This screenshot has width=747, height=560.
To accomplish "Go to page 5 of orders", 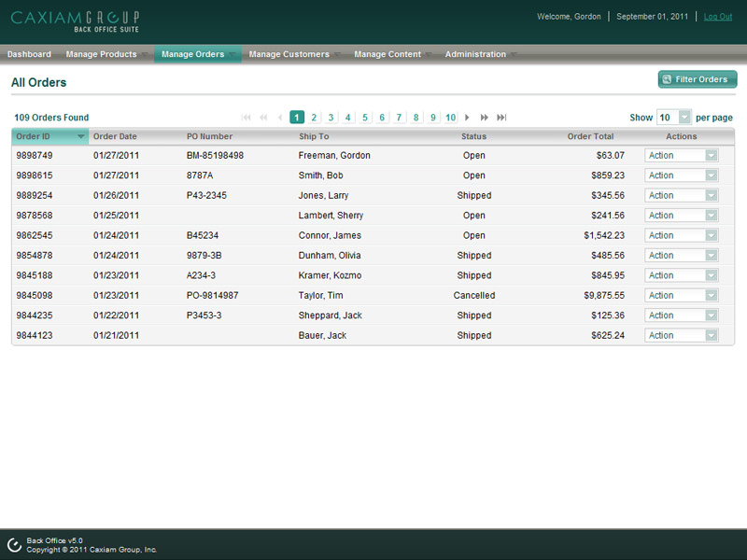I will (x=365, y=118).
